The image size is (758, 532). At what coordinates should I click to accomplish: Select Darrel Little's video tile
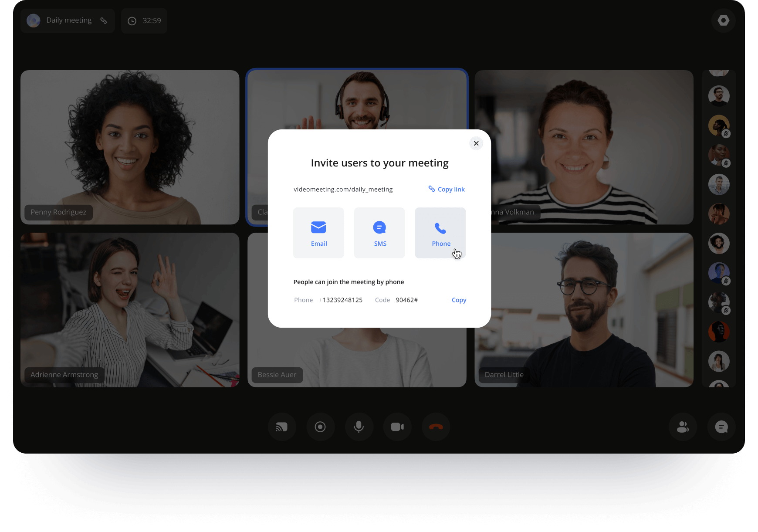[x=584, y=310]
